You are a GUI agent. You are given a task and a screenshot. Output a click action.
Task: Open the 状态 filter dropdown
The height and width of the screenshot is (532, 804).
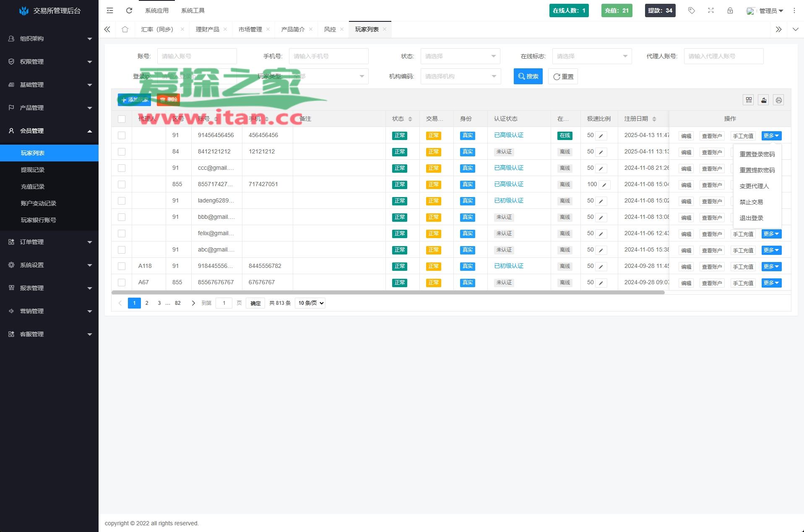[460, 56]
